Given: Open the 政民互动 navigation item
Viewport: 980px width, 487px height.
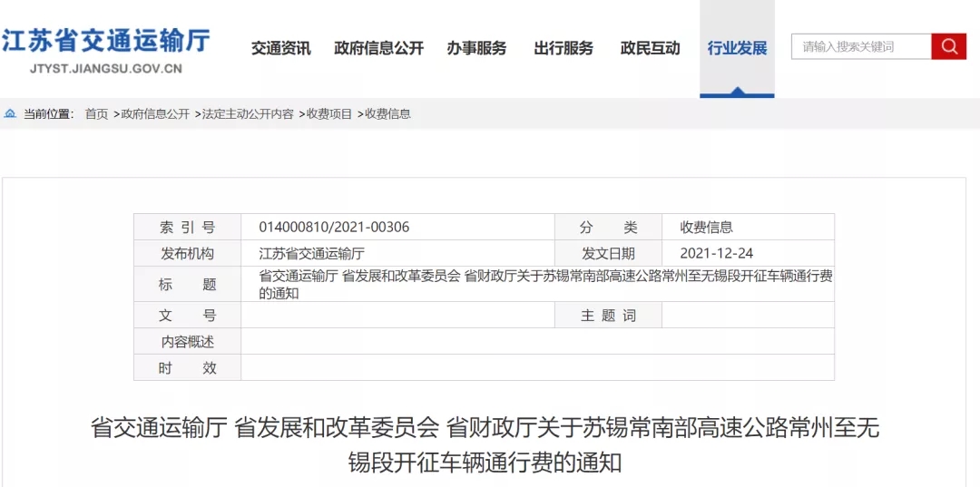Looking at the screenshot, I should [650, 48].
